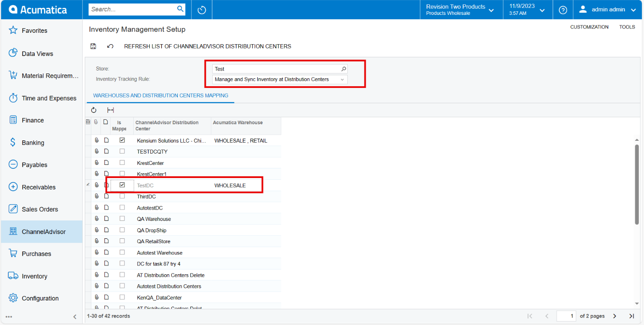
Task: Uncheck Is Mapped for TestDC row
Action: coord(122,185)
